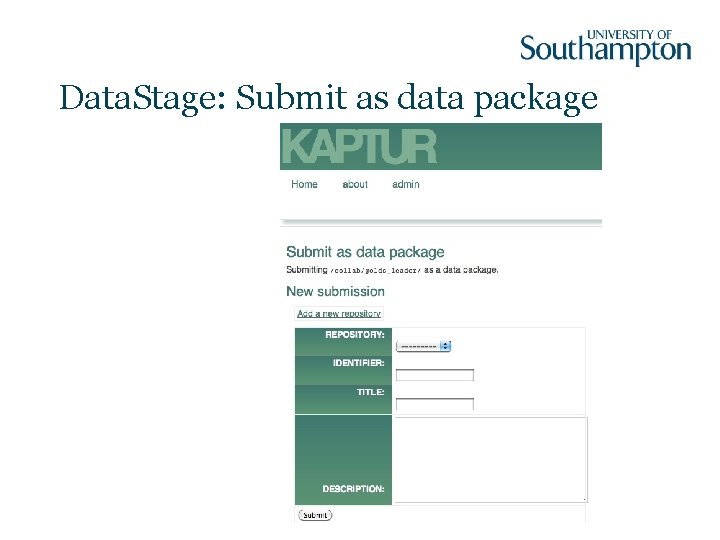Click inside the Description text area
This screenshot has height=540, width=720.
(489, 458)
